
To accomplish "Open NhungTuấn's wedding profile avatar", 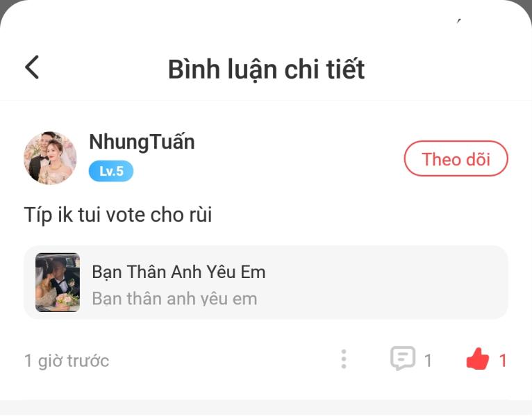I will pyautogui.click(x=50, y=158).
